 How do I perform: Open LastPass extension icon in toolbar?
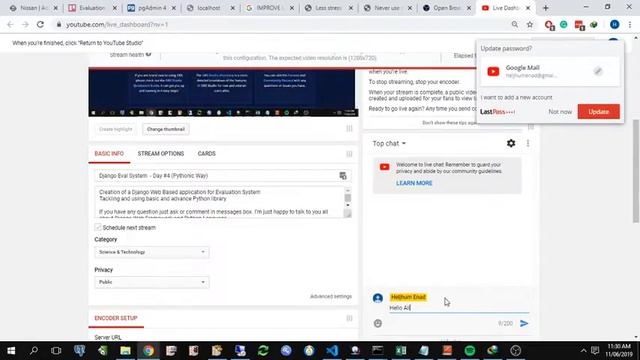tap(579, 25)
